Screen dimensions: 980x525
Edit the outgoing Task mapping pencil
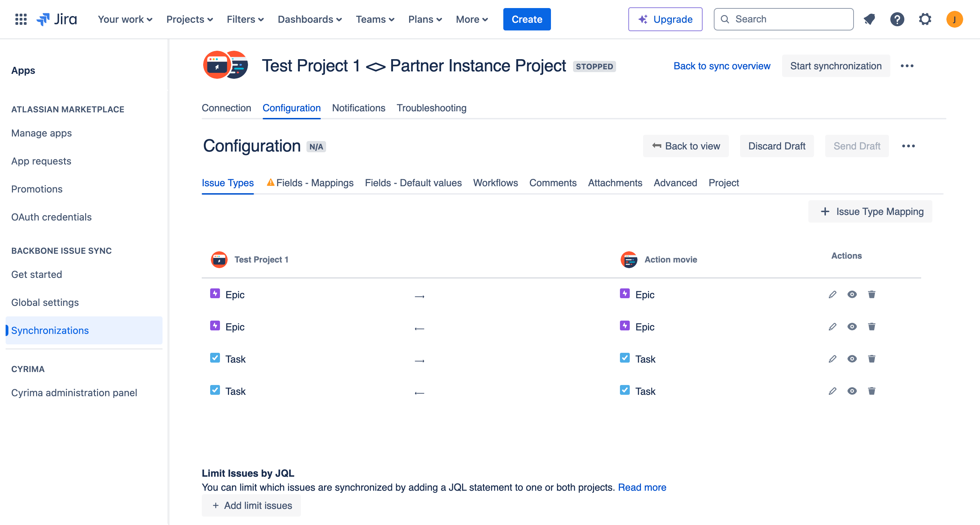833,359
